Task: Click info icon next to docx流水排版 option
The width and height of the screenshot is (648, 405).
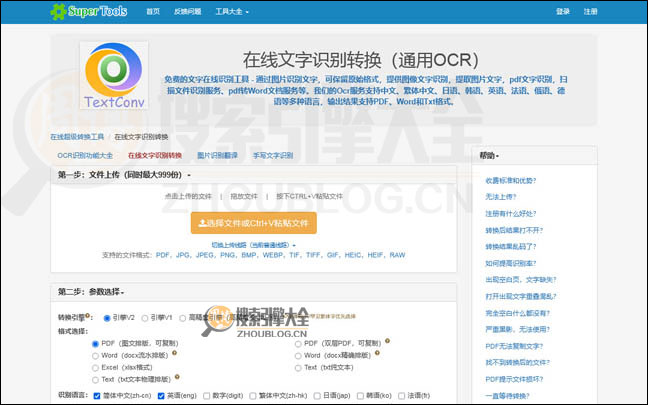Action: [x=174, y=353]
